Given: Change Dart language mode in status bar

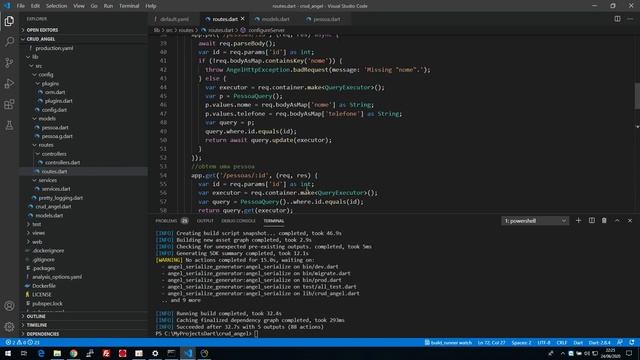Looking at the screenshot, I should [x=578, y=342].
